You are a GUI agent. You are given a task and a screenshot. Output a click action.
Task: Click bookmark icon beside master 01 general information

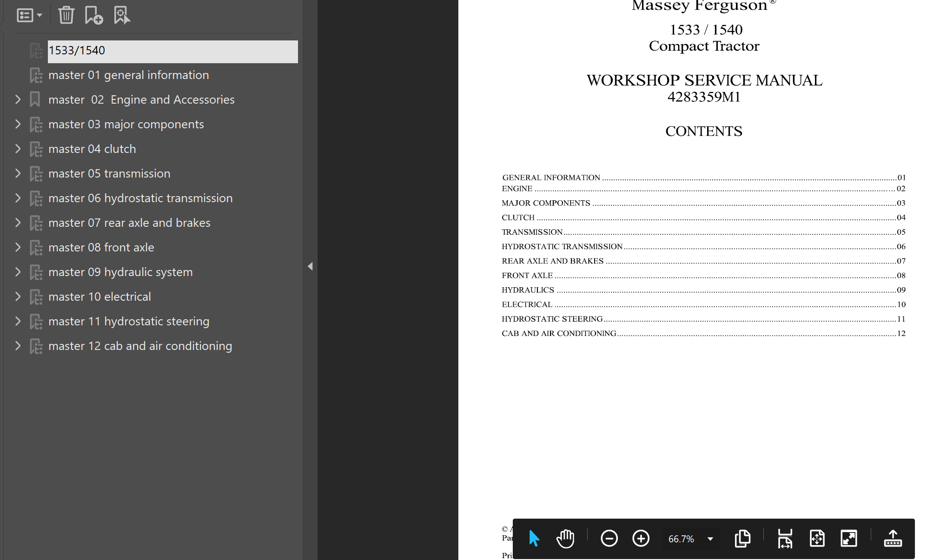tap(36, 75)
